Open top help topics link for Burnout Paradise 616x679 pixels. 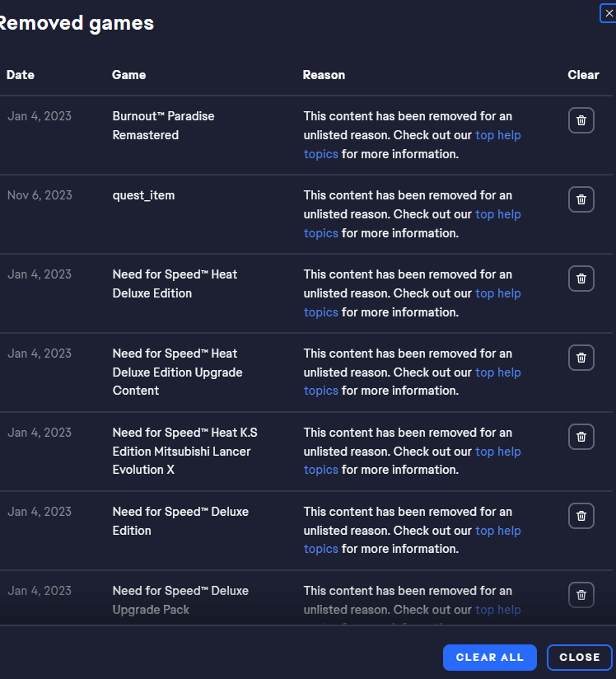pos(497,135)
